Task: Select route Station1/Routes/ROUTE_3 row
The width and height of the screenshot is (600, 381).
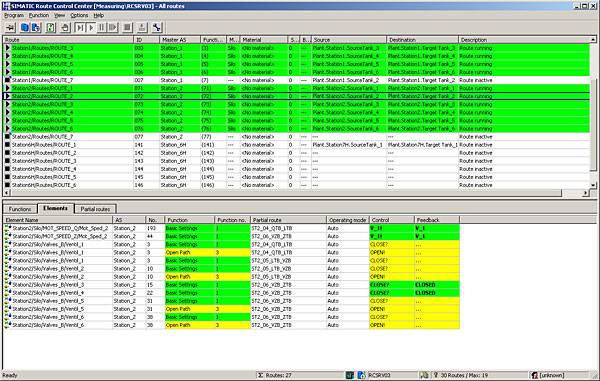Action: [x=297, y=48]
